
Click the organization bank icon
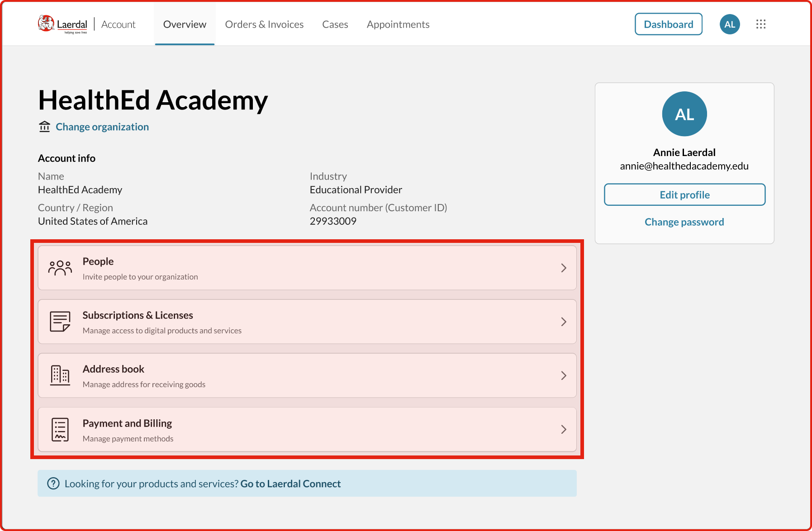click(44, 127)
